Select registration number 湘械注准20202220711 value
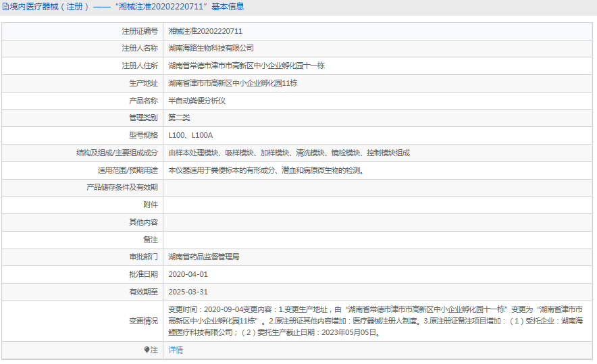Viewport: 597px width, 364px height. click(205, 31)
